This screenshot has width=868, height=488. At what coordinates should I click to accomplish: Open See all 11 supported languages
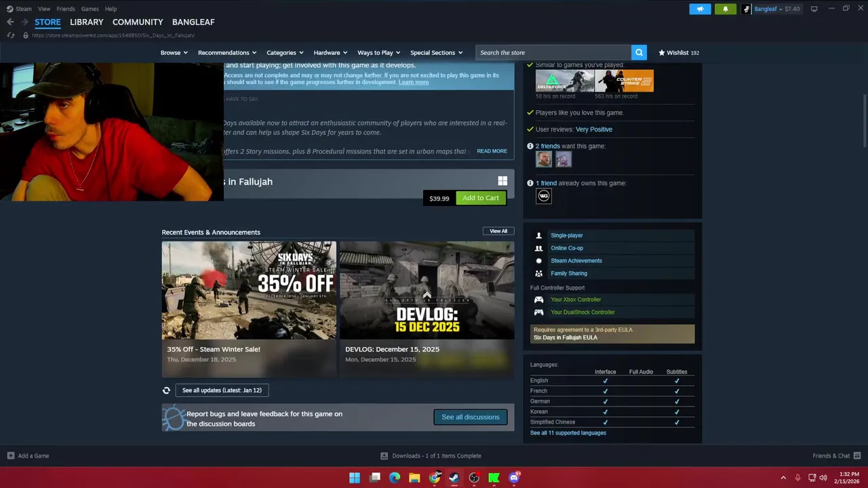(x=568, y=433)
